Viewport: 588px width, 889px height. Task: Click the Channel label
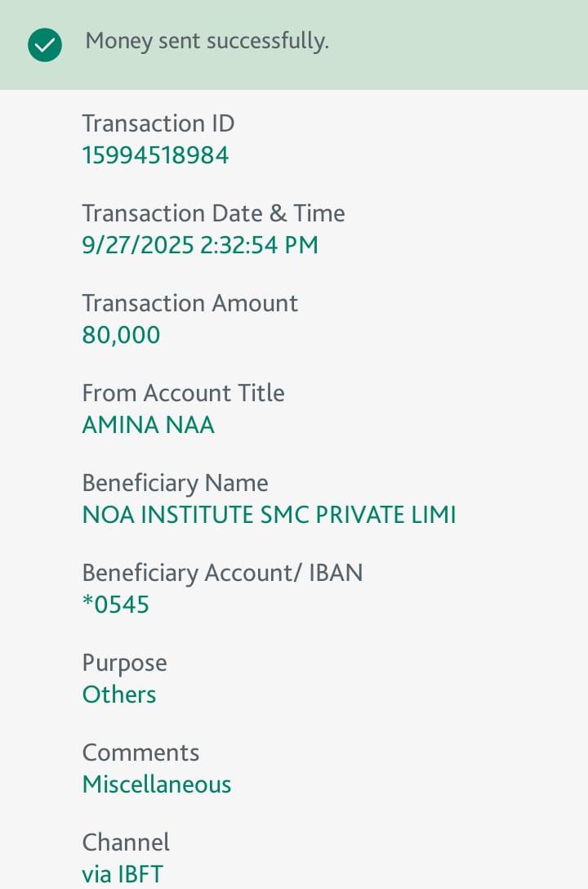point(126,842)
